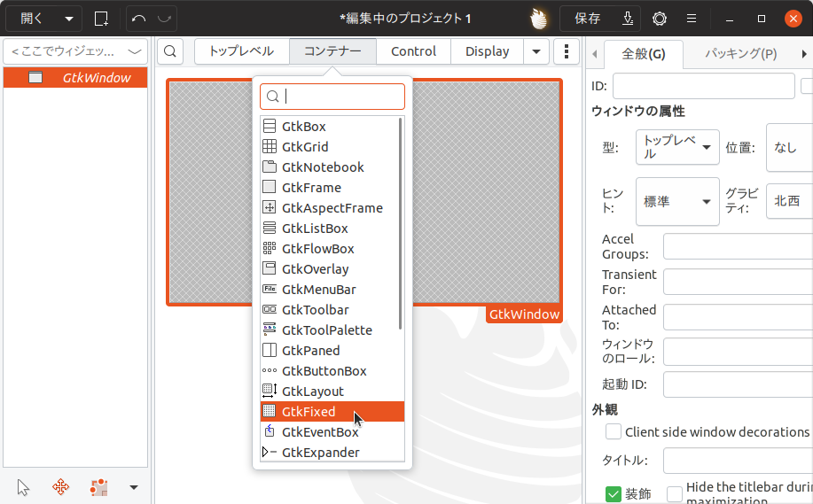Open the ヒント 標準 dropdown

tap(677, 201)
